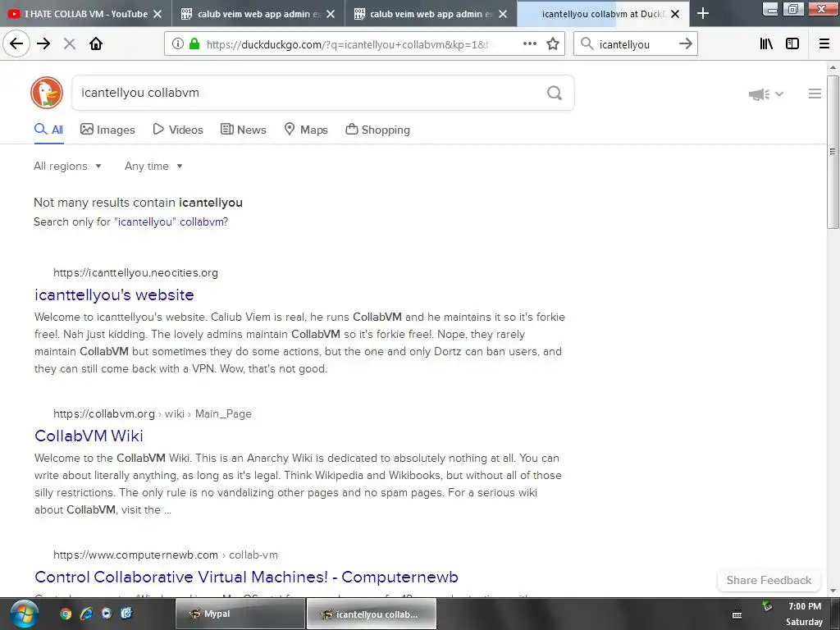Run search with arrow in browser search box
This screenshot has width=840, height=630.
point(686,44)
